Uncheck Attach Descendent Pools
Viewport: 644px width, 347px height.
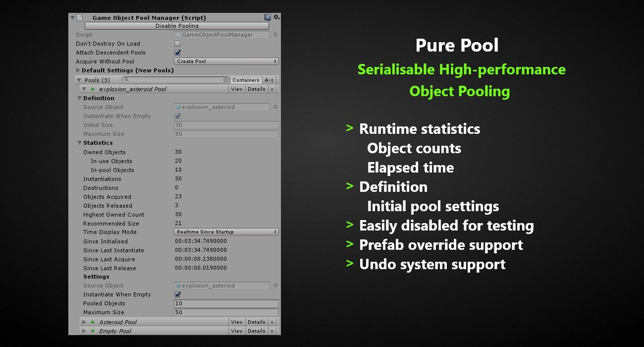177,53
